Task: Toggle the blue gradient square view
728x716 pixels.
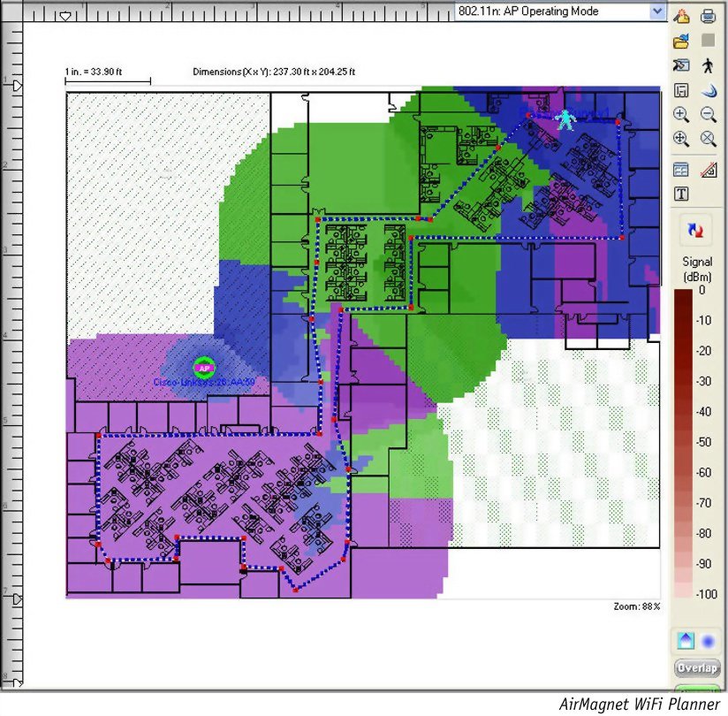Action: [684, 640]
